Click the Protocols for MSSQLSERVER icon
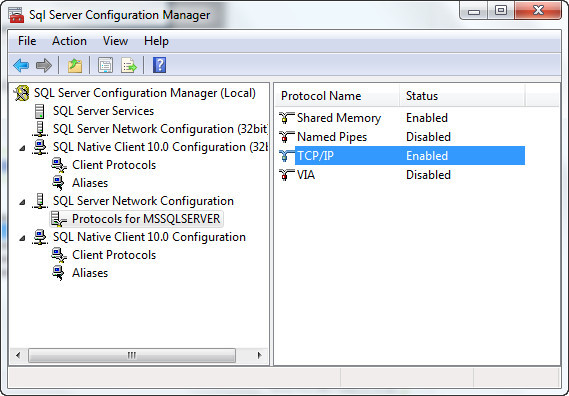This screenshot has width=569, height=396. [x=58, y=219]
